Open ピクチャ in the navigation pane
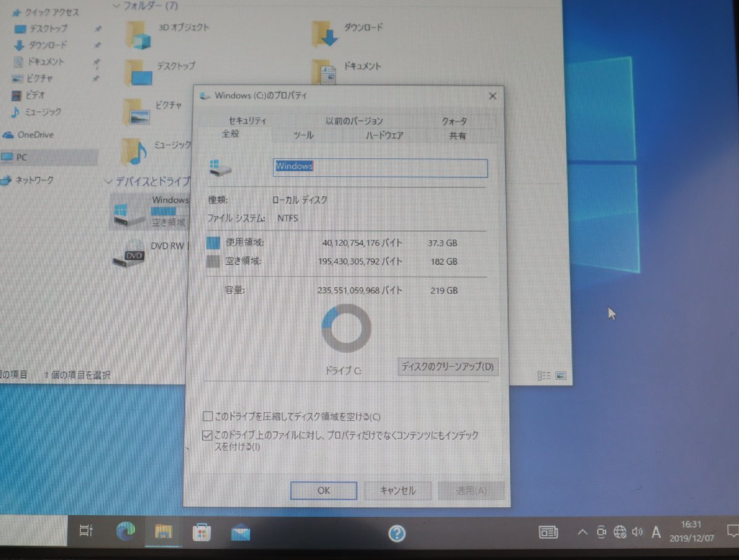The width and height of the screenshot is (739, 560). [x=33, y=79]
